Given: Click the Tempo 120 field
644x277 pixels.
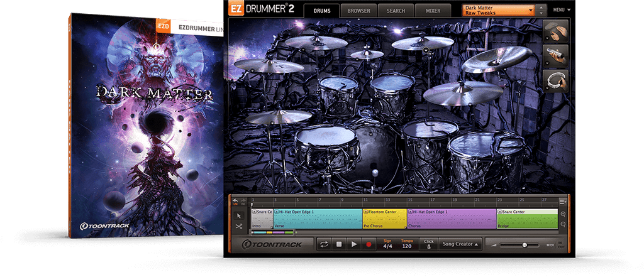Looking at the screenshot, I should click(407, 244).
